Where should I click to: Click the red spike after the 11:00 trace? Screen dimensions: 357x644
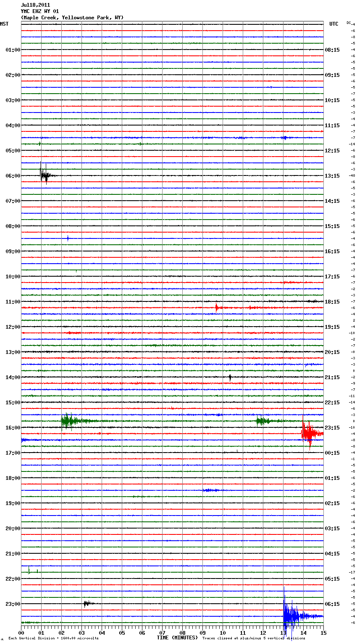(x=217, y=308)
